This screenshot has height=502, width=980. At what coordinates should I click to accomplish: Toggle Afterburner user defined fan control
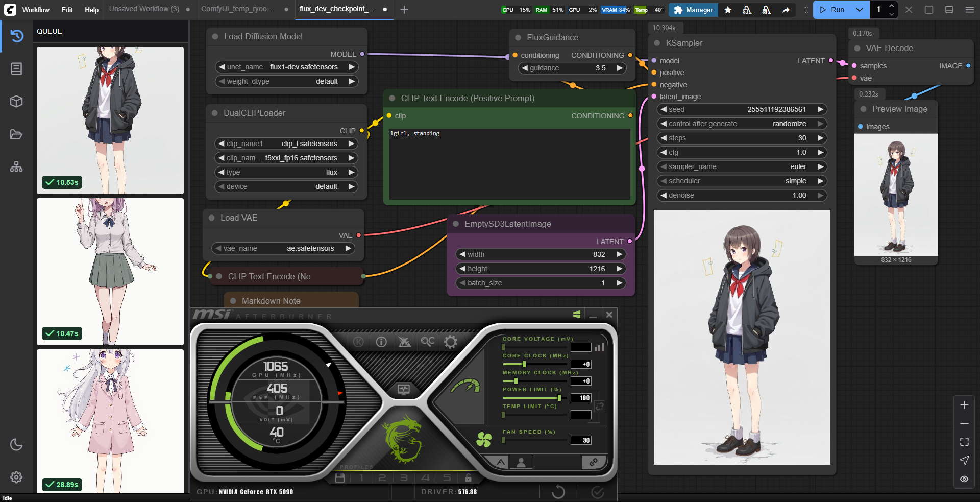521,462
